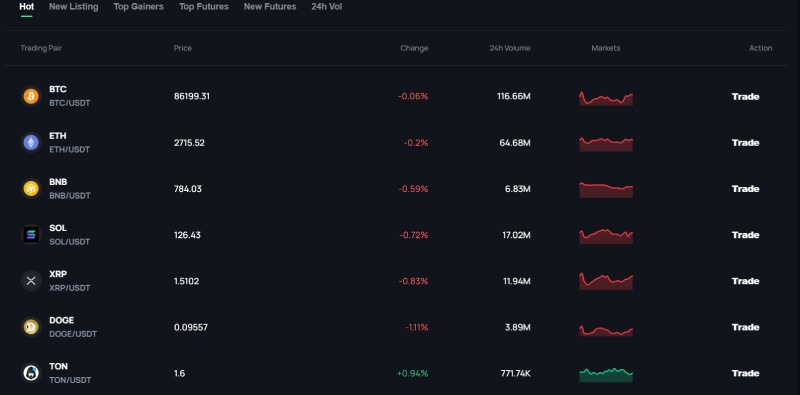Click the SOL/USDT pair label

tap(69, 242)
